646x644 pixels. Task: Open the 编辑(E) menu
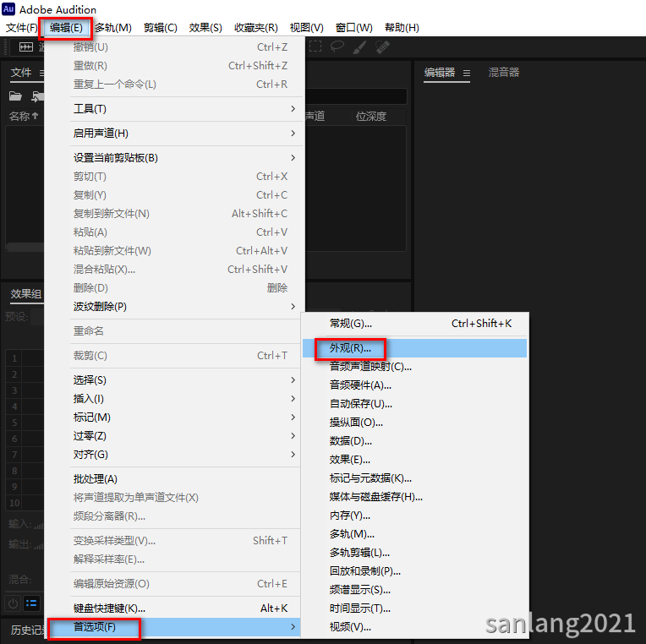66,28
